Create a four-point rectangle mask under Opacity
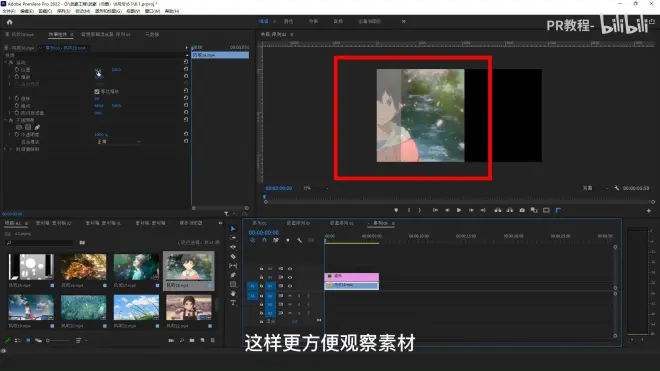Viewport: 660px width, 371px height. tap(28, 127)
